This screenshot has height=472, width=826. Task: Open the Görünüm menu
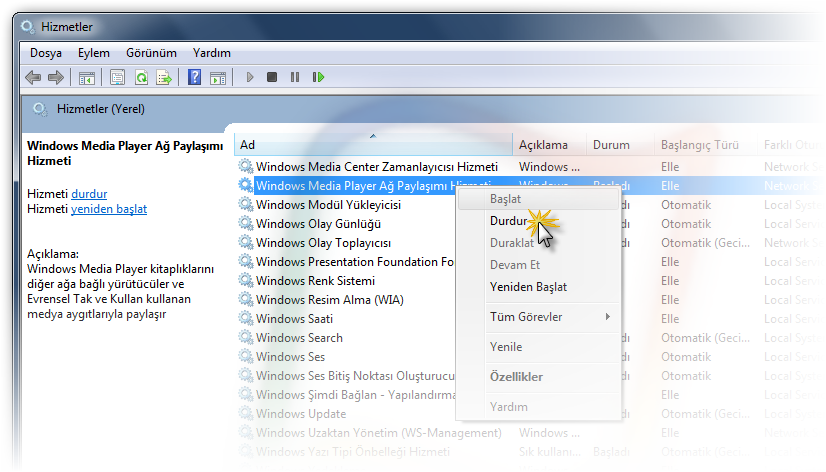tap(151, 53)
